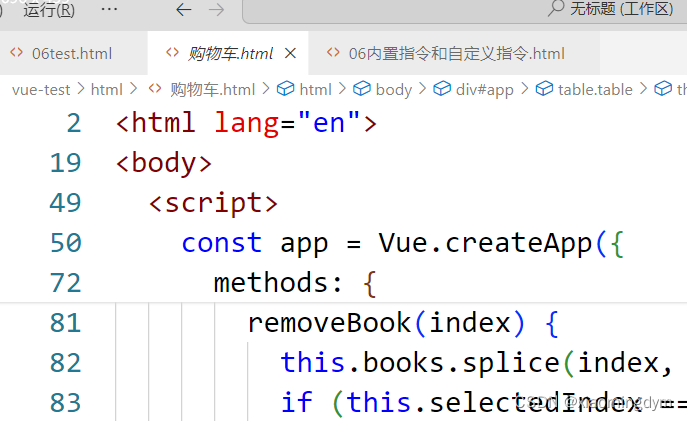Go back with the left arrow
Screen dimensions: 687x421
(184, 10)
